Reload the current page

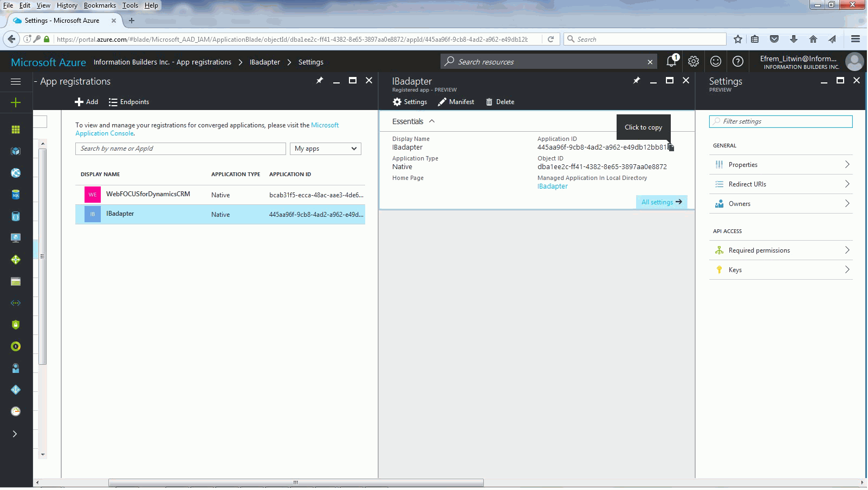(x=550, y=39)
